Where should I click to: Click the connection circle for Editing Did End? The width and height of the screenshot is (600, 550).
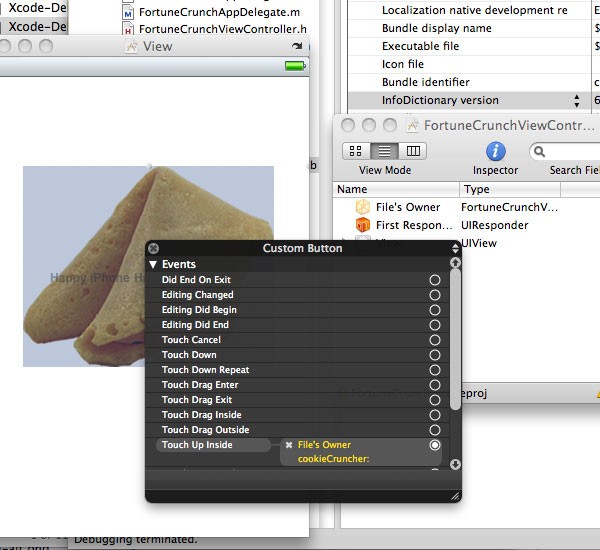point(435,325)
